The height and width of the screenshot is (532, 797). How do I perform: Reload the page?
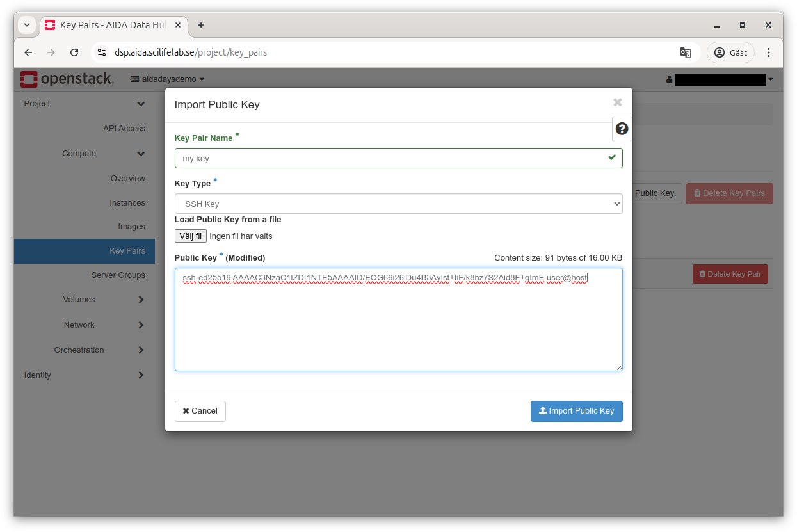74,52
